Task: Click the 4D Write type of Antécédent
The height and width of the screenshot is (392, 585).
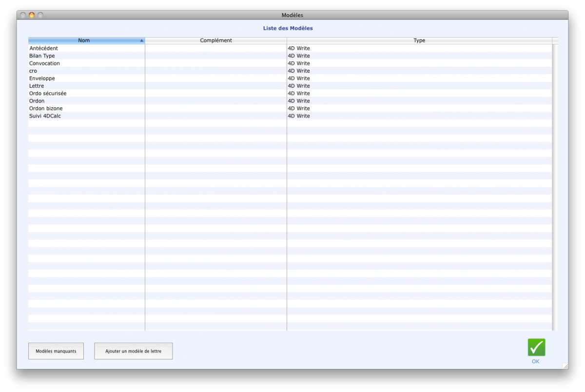Action: [x=299, y=48]
